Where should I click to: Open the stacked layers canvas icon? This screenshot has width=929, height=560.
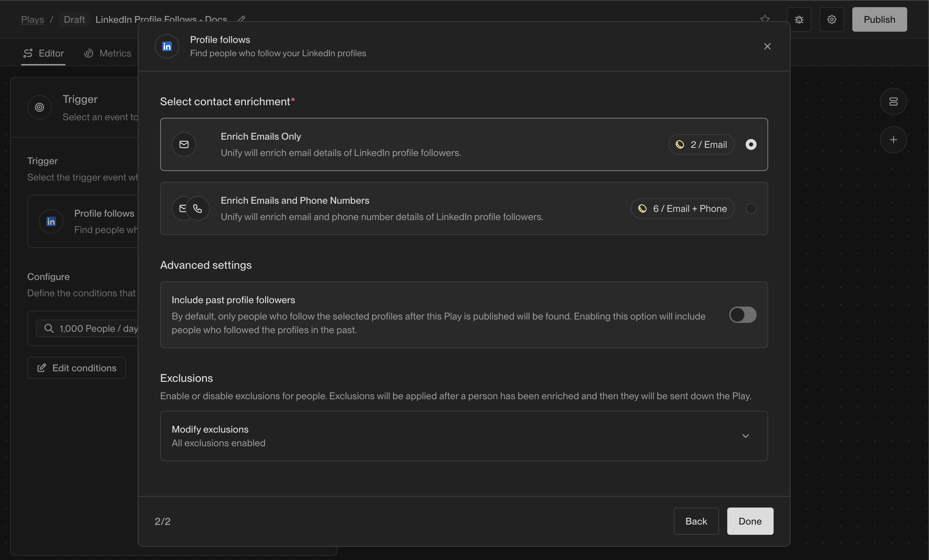[893, 102]
